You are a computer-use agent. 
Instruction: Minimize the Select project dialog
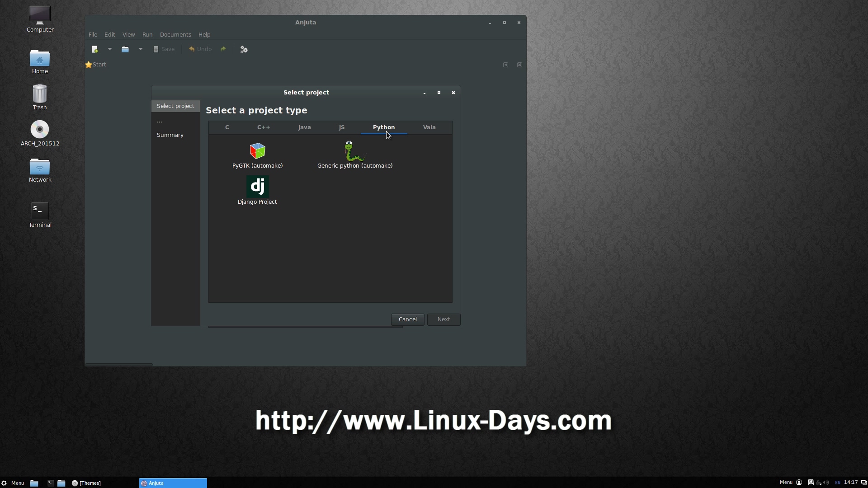click(x=425, y=93)
